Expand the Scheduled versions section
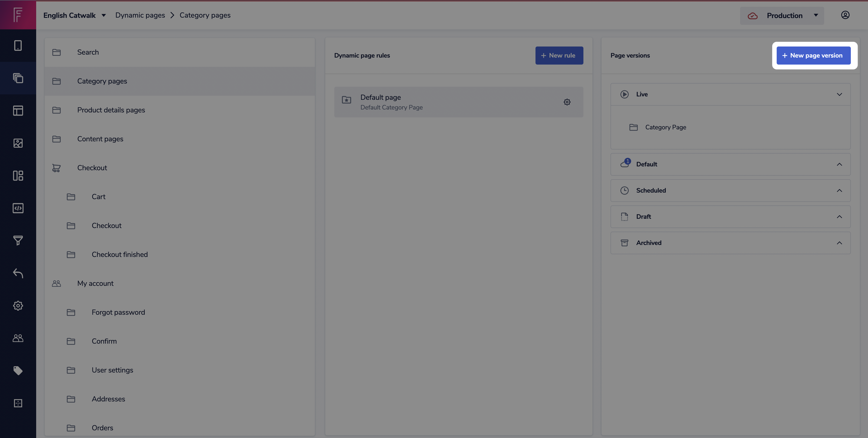The width and height of the screenshot is (868, 438). click(839, 191)
